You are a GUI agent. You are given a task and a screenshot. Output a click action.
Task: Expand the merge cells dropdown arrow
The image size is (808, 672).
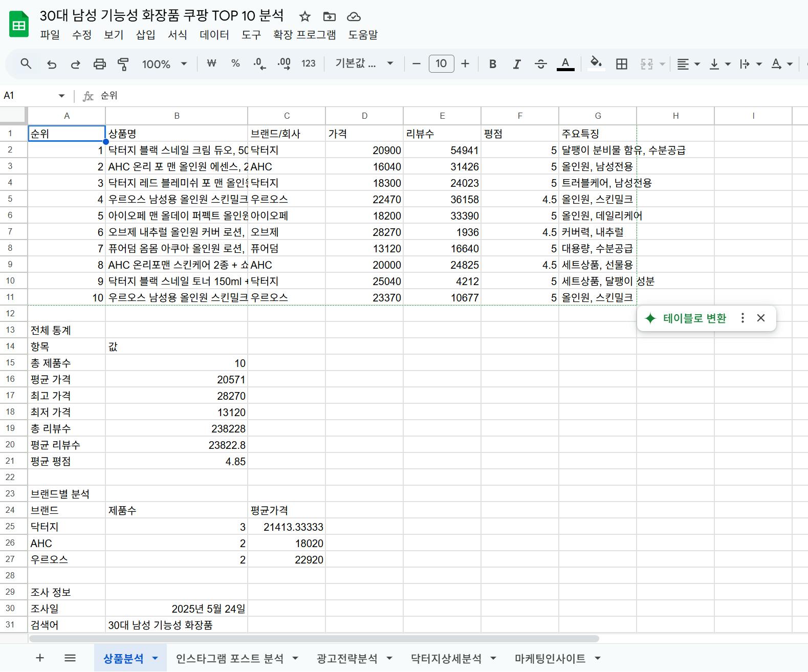662,64
